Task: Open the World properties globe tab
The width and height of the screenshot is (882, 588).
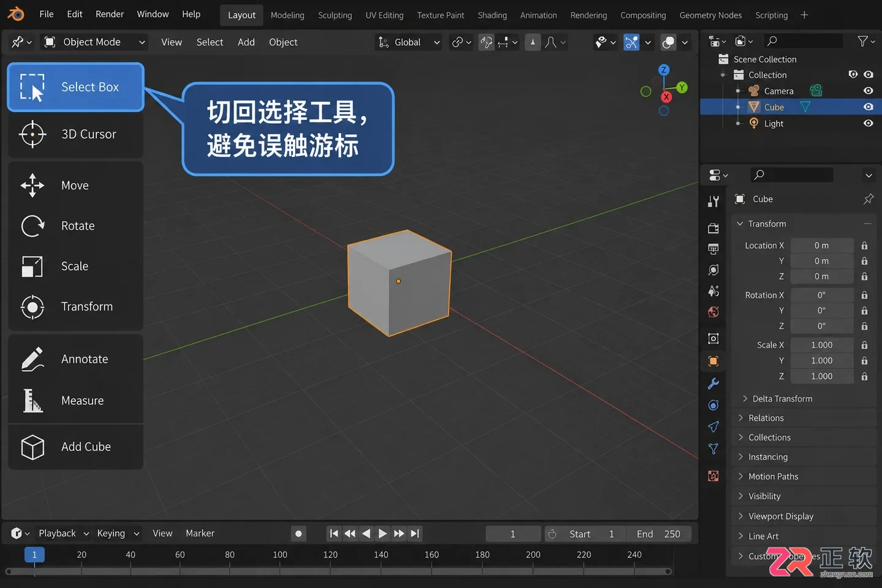Action: (714, 312)
